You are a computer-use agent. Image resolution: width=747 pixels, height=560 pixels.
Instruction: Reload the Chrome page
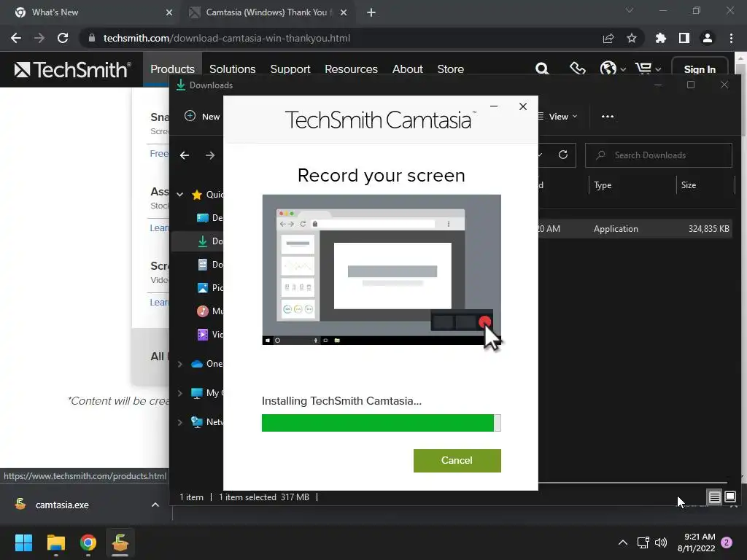[63, 38]
